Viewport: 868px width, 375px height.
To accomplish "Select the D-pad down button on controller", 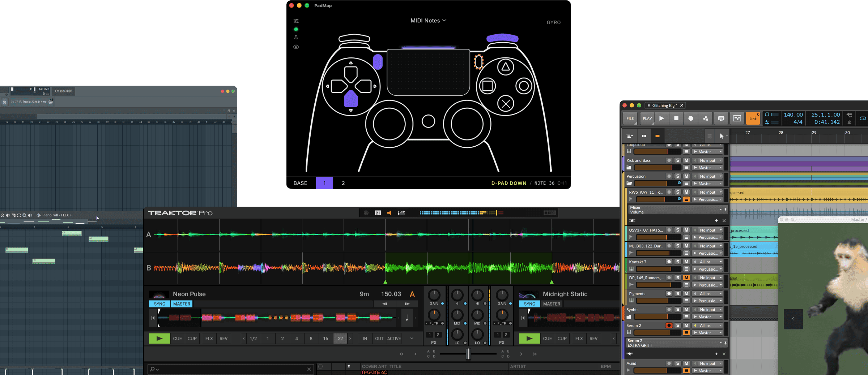I will click(x=350, y=99).
